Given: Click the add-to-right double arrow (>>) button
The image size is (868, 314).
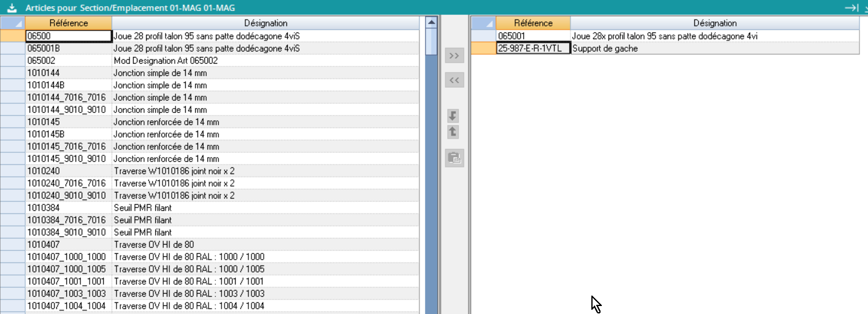Looking at the screenshot, I should pos(454,56).
